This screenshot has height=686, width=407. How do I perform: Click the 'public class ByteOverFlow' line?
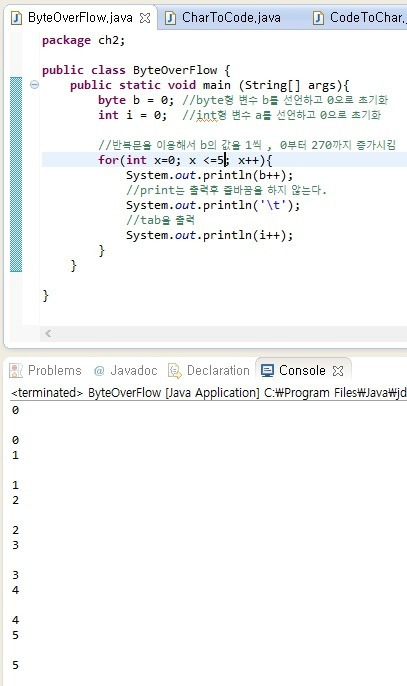(136, 70)
